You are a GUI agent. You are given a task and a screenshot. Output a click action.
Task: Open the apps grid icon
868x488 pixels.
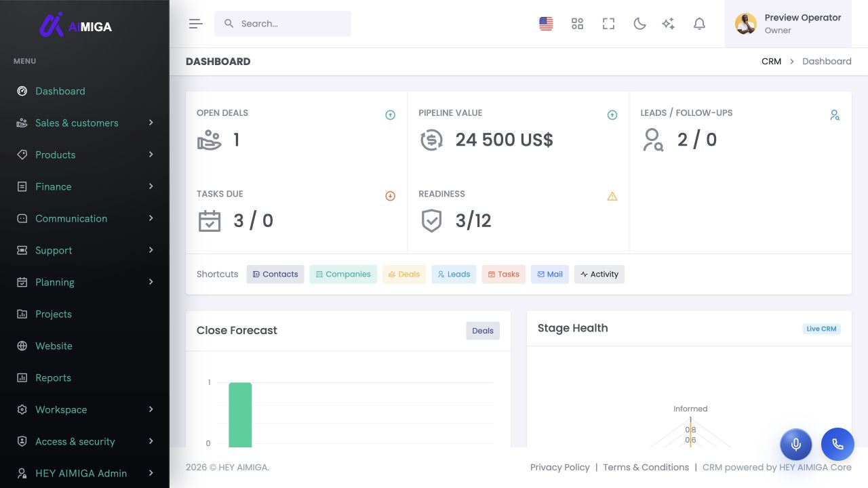tap(577, 24)
